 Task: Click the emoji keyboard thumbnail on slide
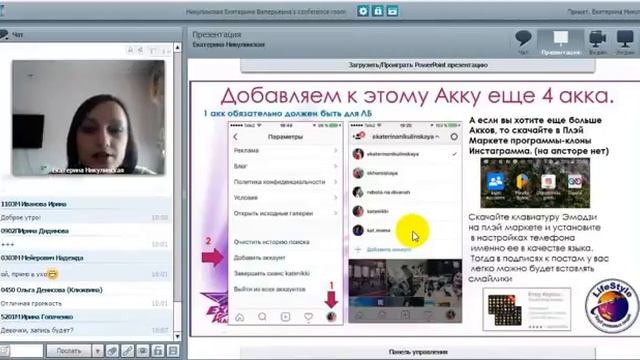(x=527, y=309)
